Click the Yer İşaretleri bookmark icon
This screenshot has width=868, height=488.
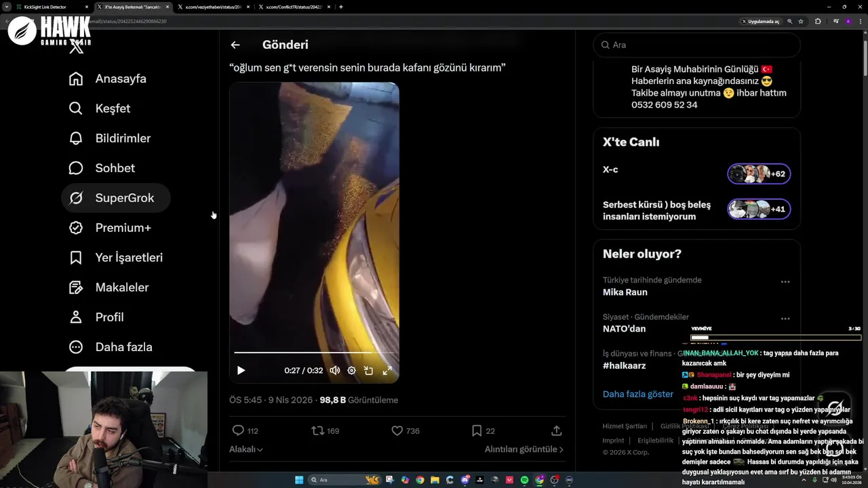pos(76,258)
